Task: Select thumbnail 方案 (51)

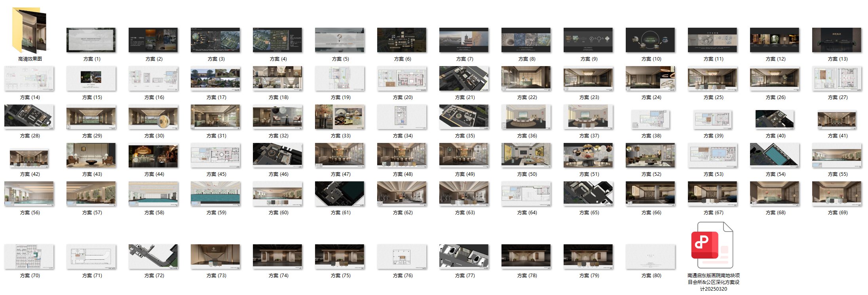Action: (588, 155)
